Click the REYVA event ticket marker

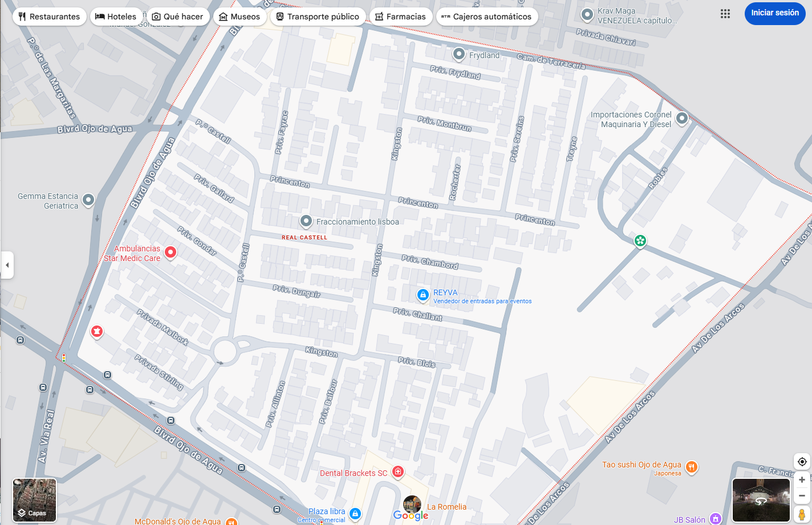[x=423, y=295]
